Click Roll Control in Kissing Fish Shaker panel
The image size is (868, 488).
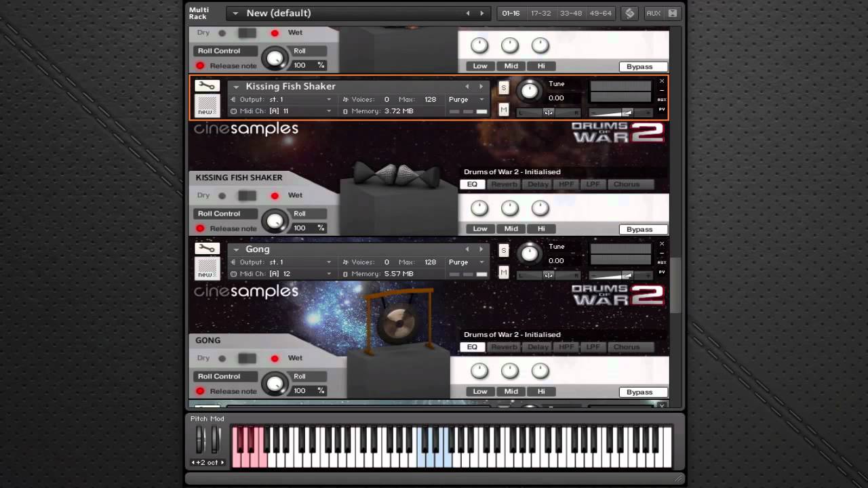pyautogui.click(x=226, y=213)
